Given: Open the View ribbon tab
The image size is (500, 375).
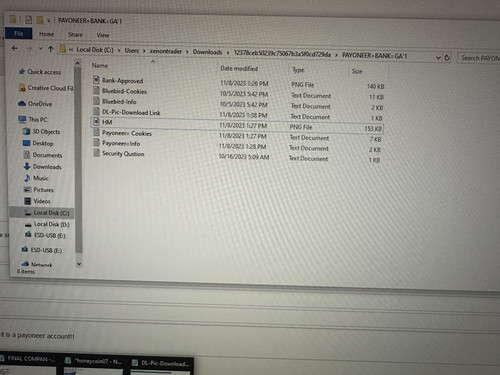Looking at the screenshot, I should [x=103, y=35].
